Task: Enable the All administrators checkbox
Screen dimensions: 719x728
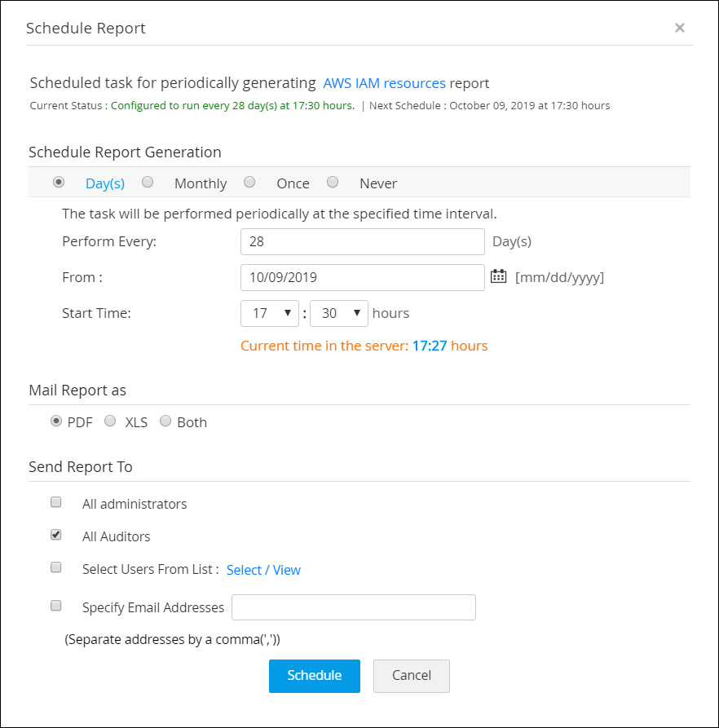Action: click(56, 502)
